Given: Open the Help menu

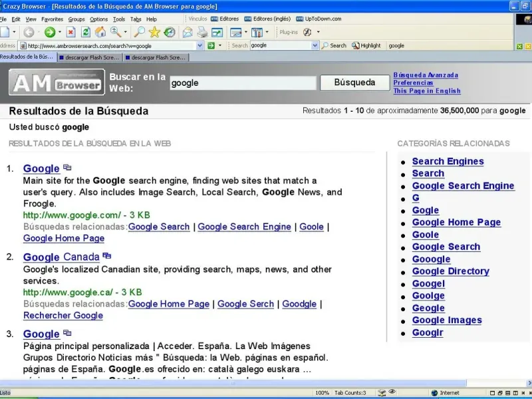Looking at the screenshot, I should 152,19.
